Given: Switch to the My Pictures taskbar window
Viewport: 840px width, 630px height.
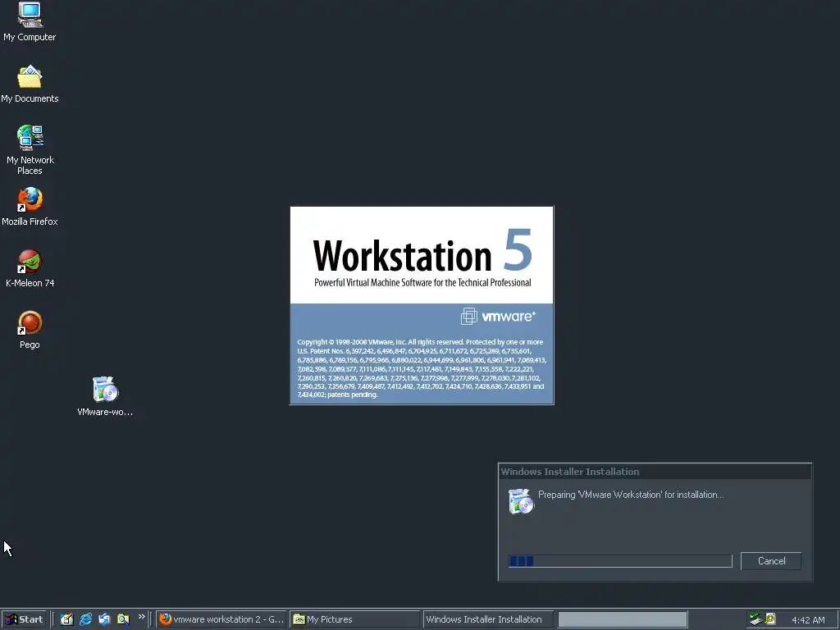Looking at the screenshot, I should tap(354, 619).
